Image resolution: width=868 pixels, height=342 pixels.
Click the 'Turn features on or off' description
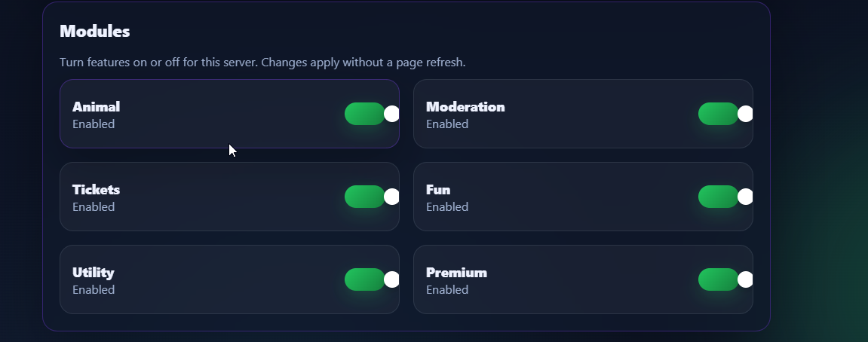tap(262, 63)
